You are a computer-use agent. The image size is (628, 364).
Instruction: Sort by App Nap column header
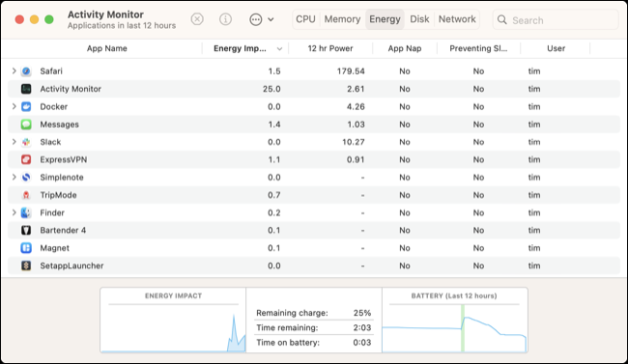tap(405, 48)
